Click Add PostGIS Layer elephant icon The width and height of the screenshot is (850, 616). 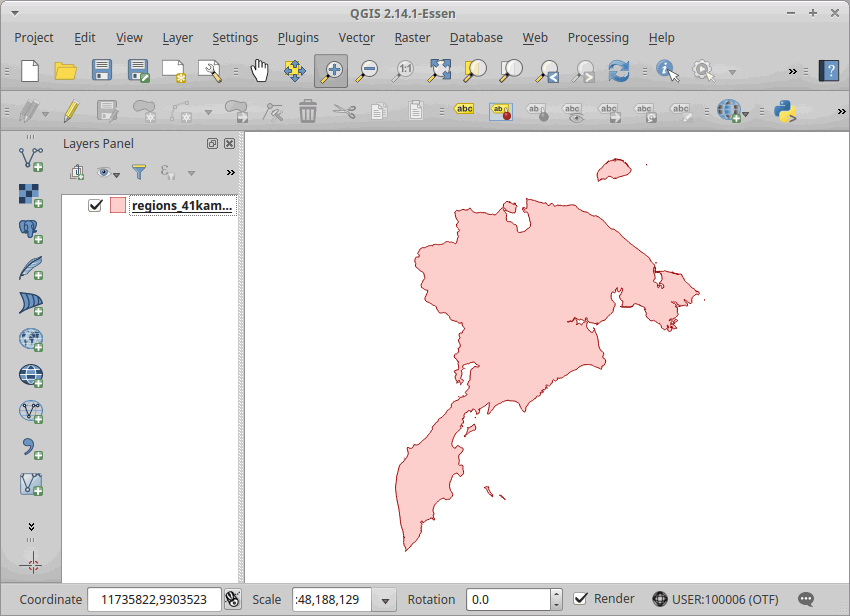coord(31,231)
